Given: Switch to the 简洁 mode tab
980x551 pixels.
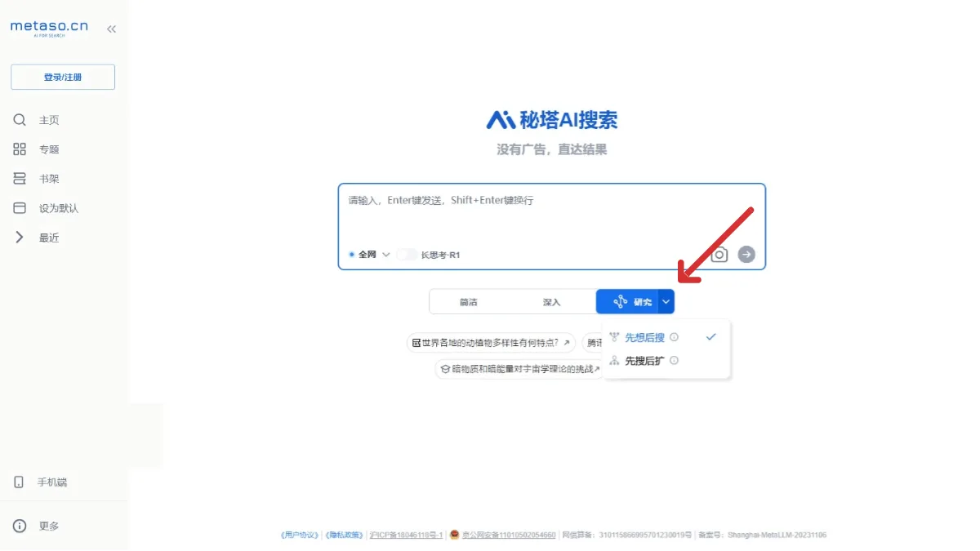Looking at the screenshot, I should [x=469, y=302].
